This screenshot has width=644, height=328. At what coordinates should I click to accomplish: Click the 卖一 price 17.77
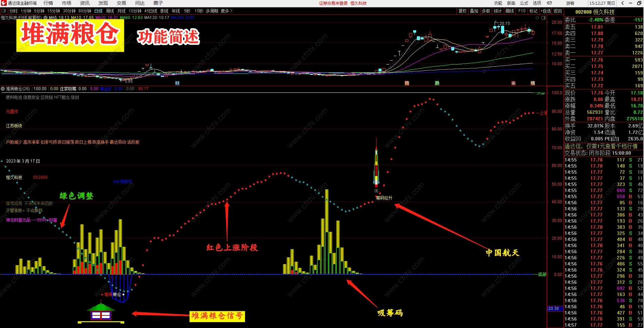pos(597,53)
